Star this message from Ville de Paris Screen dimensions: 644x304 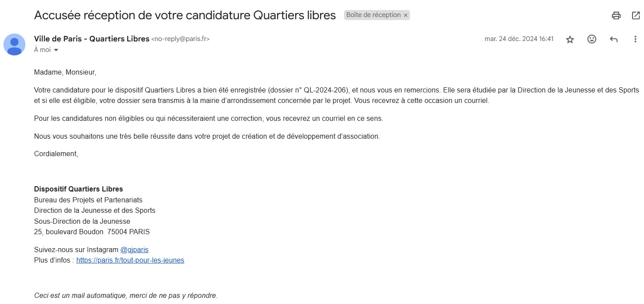pyautogui.click(x=570, y=39)
